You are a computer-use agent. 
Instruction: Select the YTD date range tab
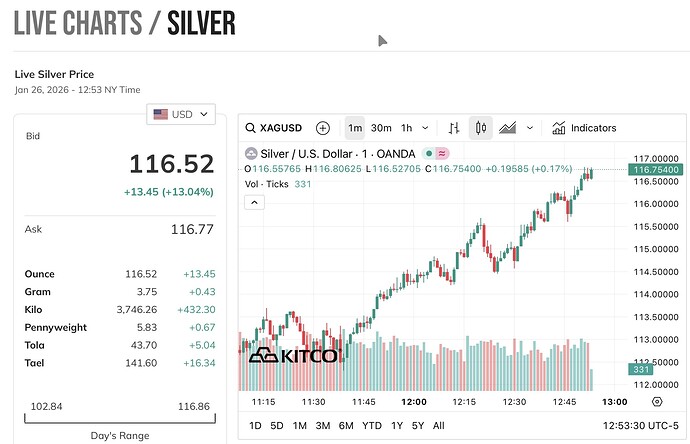coord(373,425)
